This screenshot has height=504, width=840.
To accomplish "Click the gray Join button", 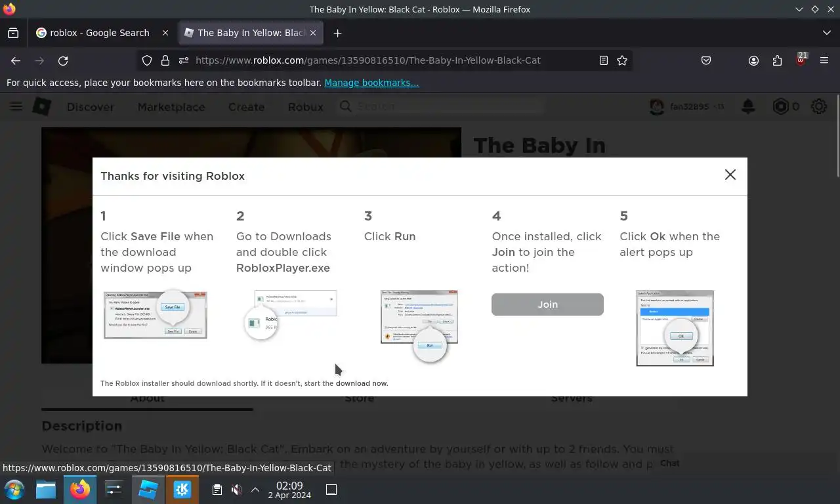I will click(x=547, y=304).
